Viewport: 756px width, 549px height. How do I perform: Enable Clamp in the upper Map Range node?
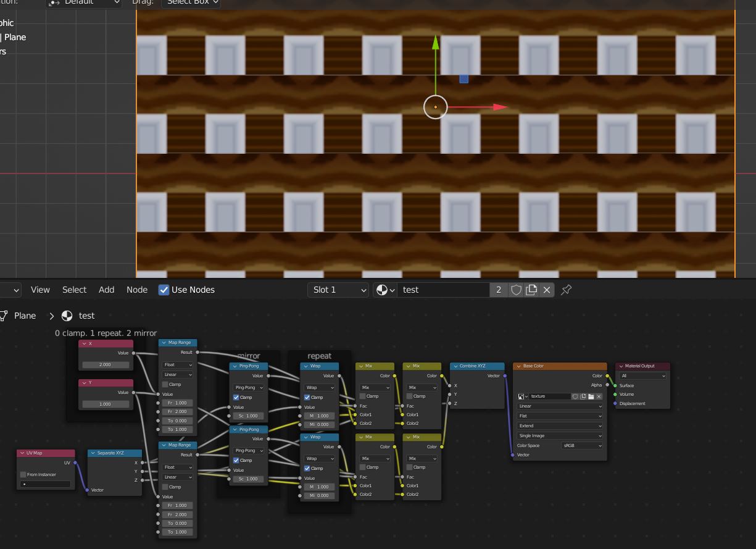click(x=165, y=384)
